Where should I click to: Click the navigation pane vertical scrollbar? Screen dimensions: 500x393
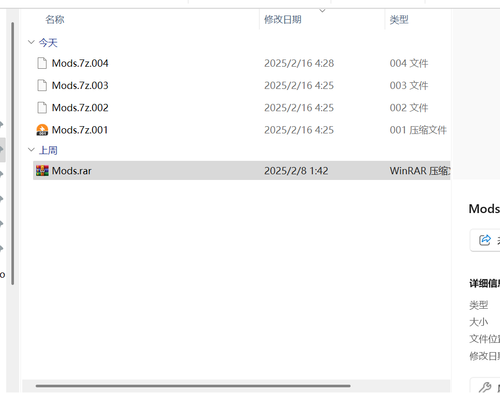point(13,153)
